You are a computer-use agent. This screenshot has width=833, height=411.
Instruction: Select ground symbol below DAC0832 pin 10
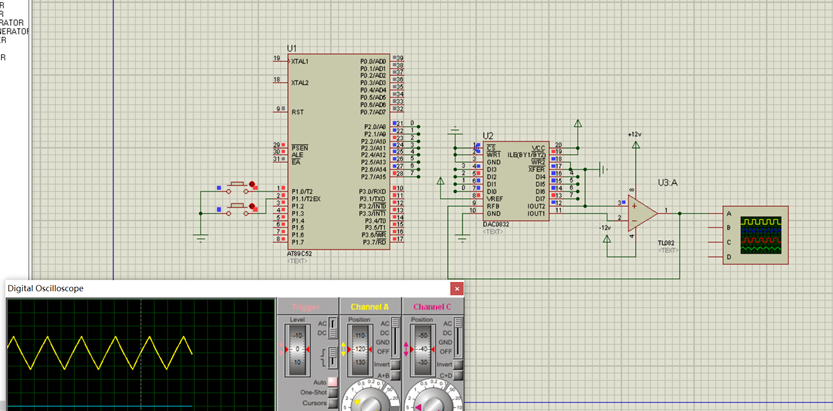(462, 237)
